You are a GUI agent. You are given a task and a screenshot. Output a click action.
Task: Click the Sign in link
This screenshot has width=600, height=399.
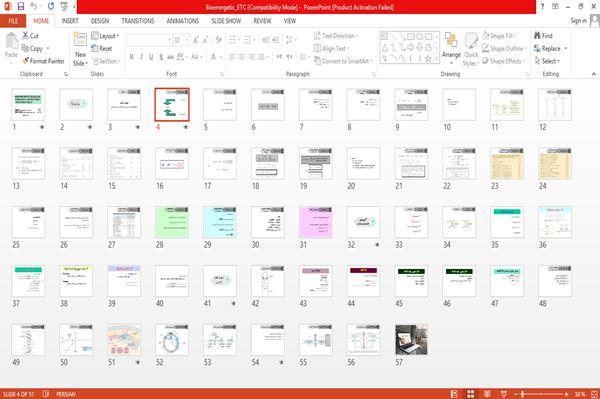(578, 21)
